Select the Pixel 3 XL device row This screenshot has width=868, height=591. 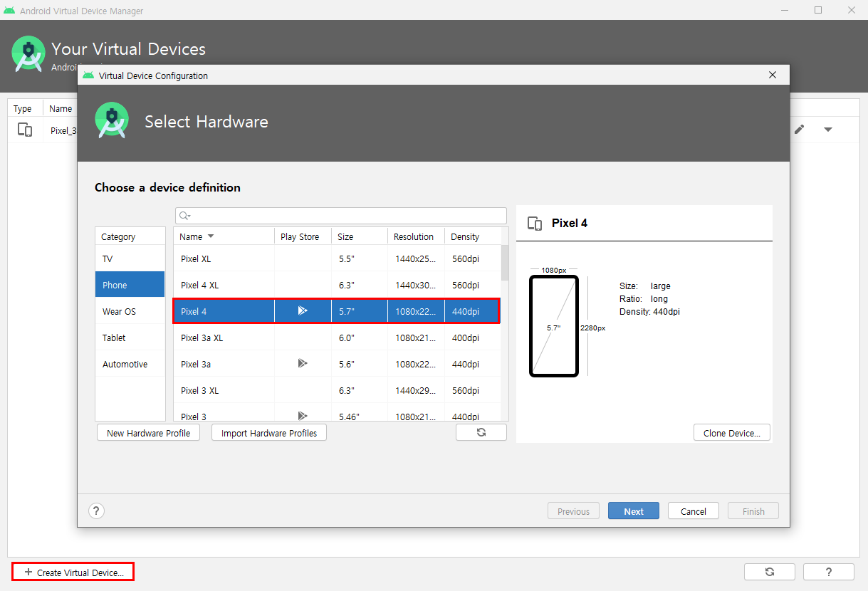(x=337, y=390)
